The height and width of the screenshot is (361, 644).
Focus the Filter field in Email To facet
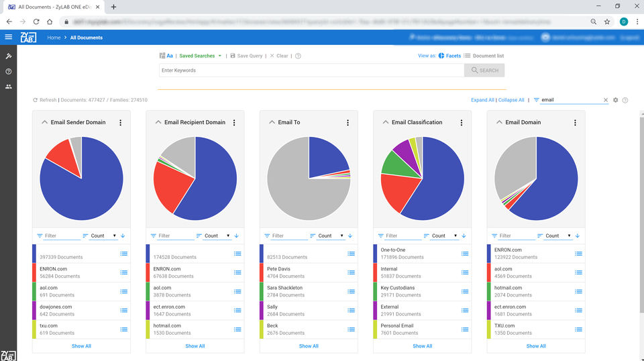(289, 236)
